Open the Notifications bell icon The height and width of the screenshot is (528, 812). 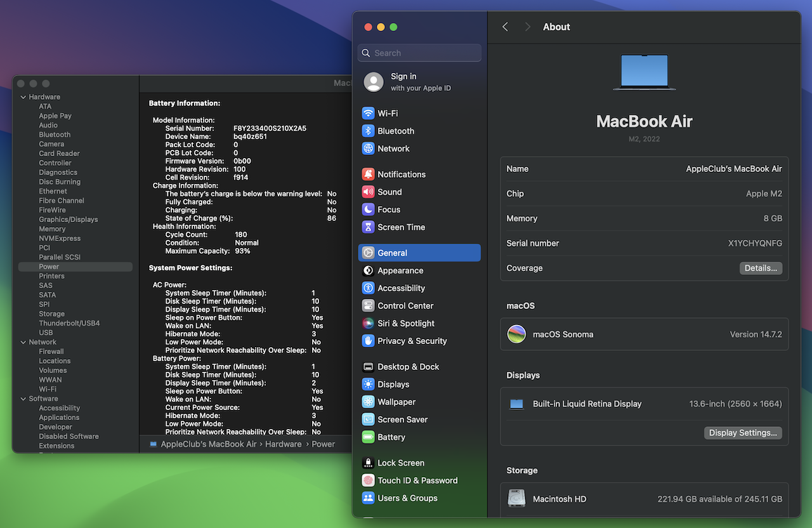pyautogui.click(x=368, y=174)
